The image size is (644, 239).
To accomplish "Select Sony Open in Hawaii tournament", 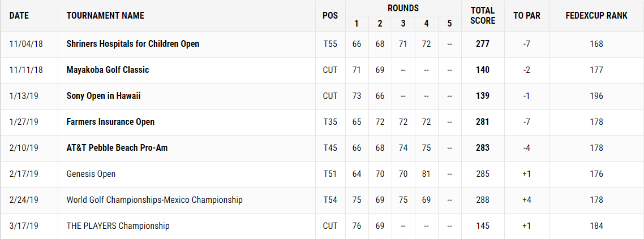I will click(104, 96).
